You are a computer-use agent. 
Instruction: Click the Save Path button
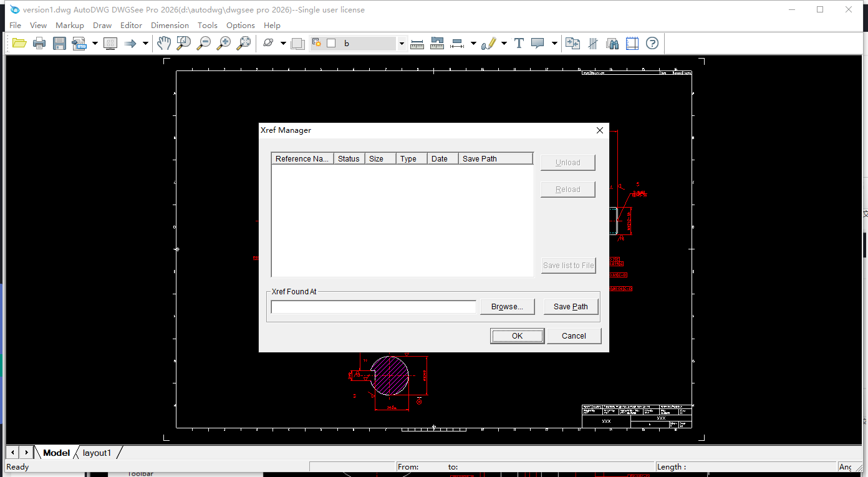571,307
